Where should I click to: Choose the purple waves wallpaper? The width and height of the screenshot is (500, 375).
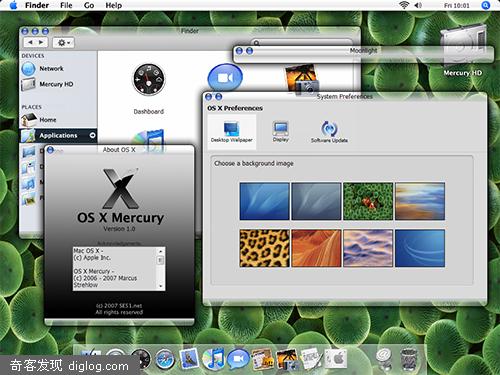coord(368,248)
